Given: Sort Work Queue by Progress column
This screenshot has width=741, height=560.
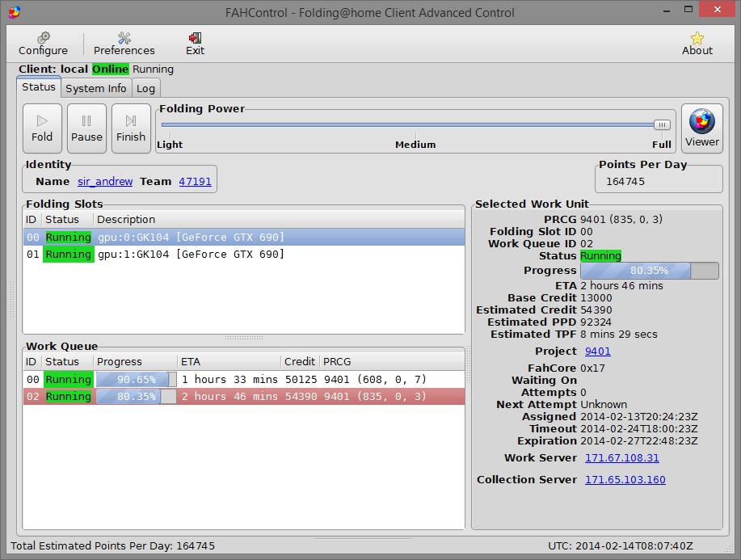Looking at the screenshot, I should (135, 361).
